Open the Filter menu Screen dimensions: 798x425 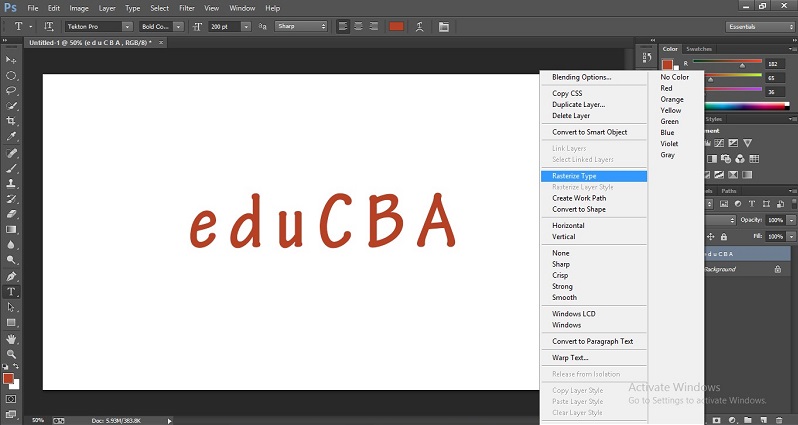coord(187,8)
